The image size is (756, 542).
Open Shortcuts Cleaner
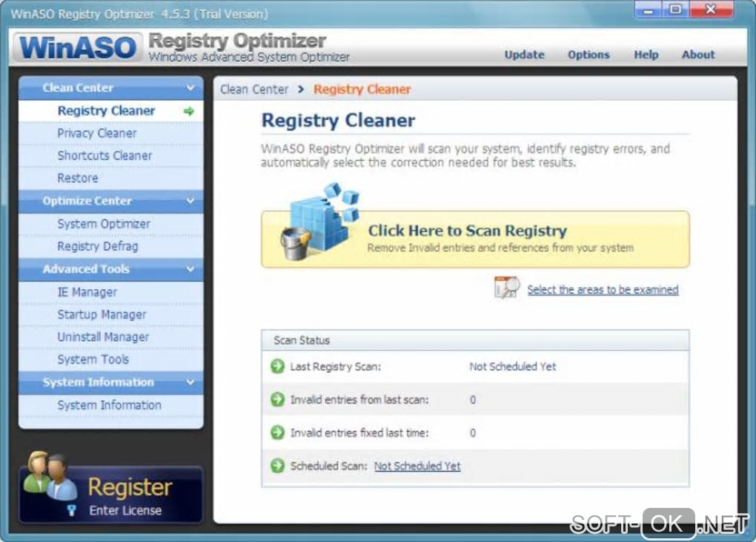pos(111,156)
